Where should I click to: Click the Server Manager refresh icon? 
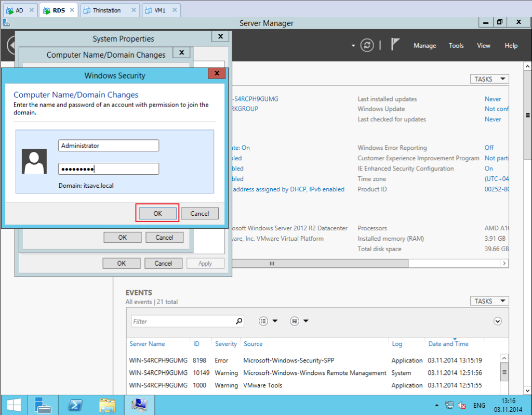[x=367, y=45]
